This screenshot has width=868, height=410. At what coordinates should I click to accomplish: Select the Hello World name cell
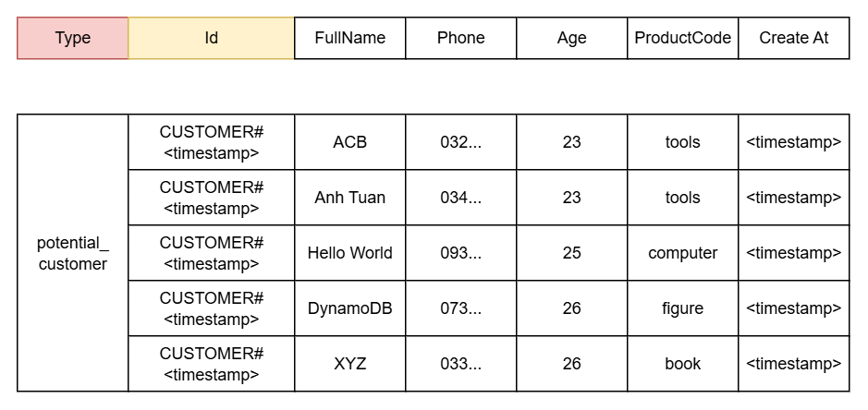[x=349, y=253]
